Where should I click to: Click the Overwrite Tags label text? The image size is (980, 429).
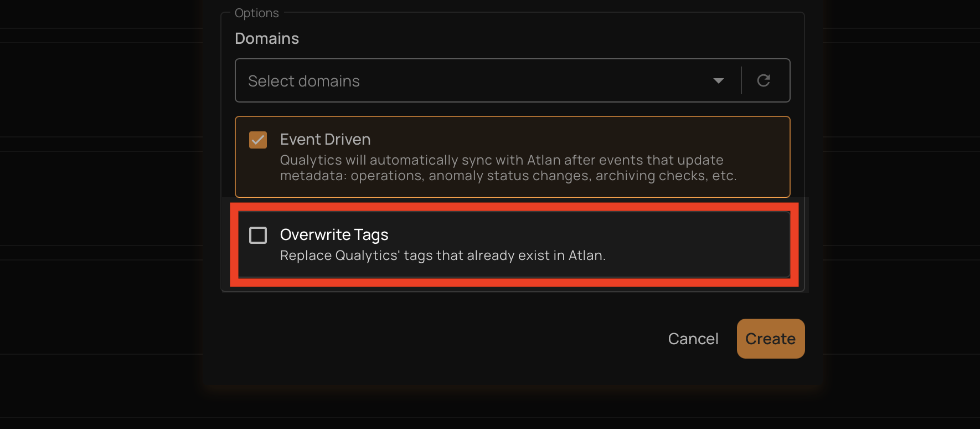point(334,234)
